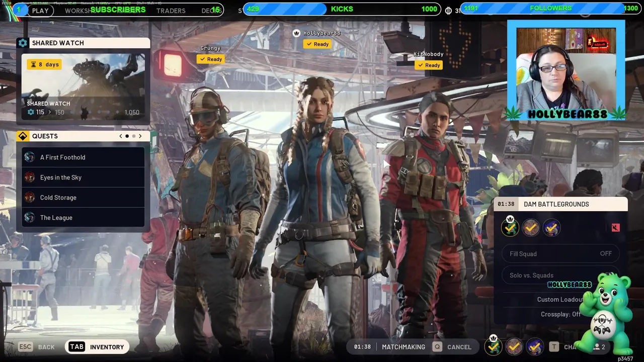The image size is (644, 362).
Task: Open the Custom Loadout option
Action: click(559, 300)
